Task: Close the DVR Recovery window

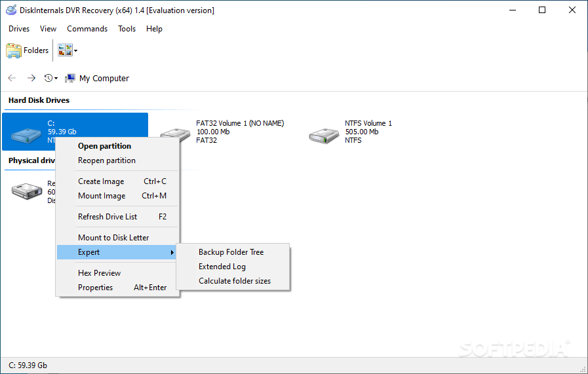Action: pyautogui.click(x=572, y=10)
